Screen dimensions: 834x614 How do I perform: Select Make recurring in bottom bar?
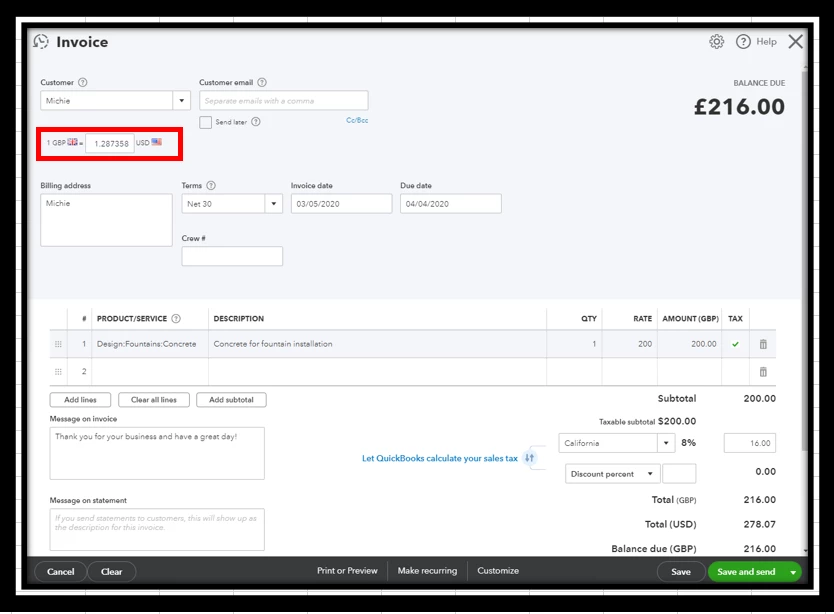click(427, 571)
